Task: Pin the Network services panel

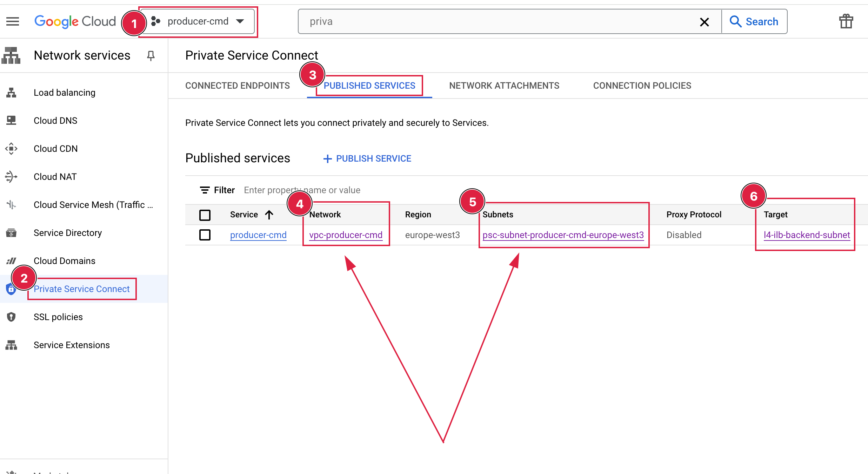Action: (x=151, y=56)
